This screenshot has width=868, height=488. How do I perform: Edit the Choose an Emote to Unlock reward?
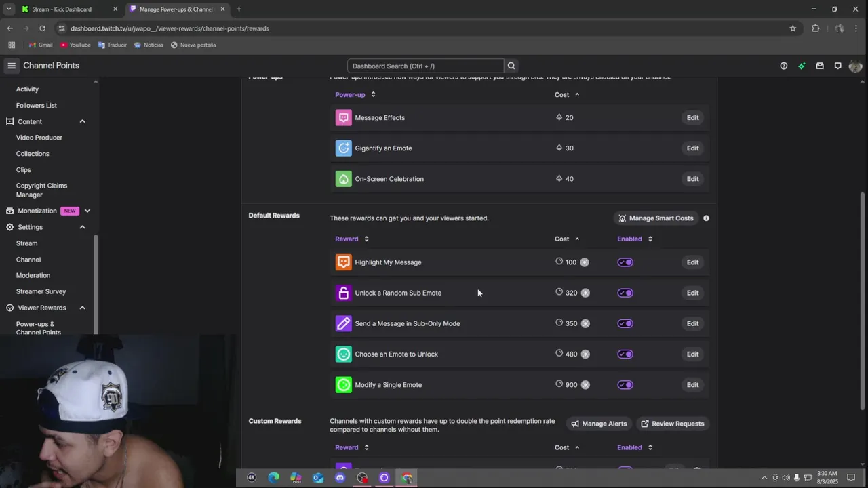(692, 354)
